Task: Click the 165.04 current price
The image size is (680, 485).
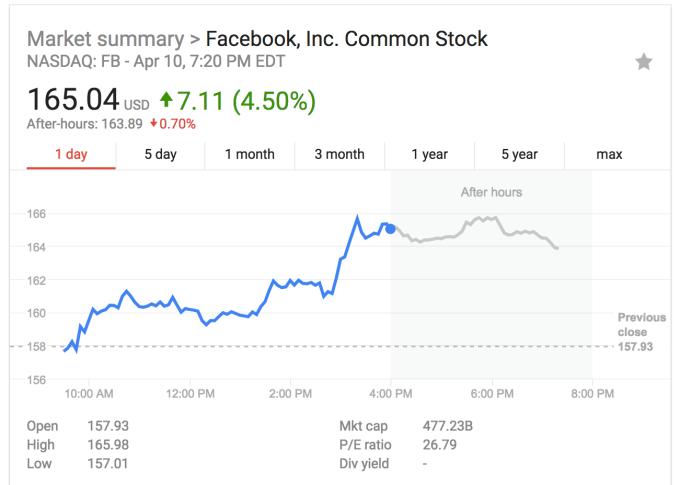Action: click(66, 100)
